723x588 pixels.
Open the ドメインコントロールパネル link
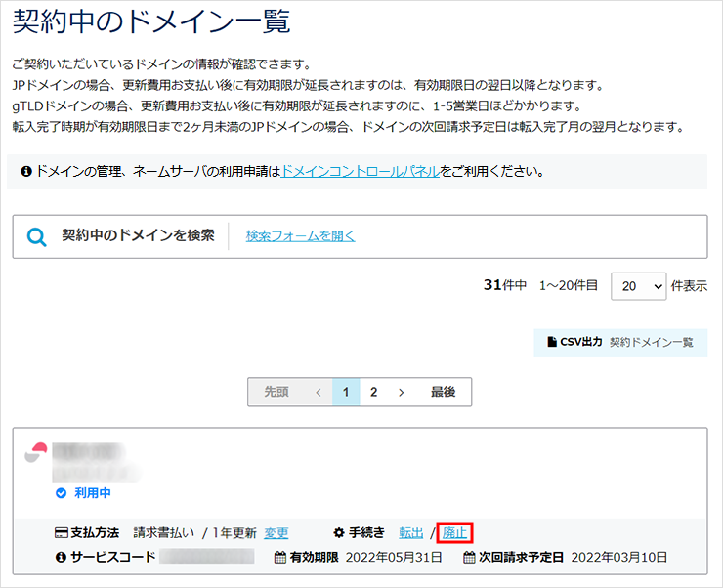tap(360, 171)
